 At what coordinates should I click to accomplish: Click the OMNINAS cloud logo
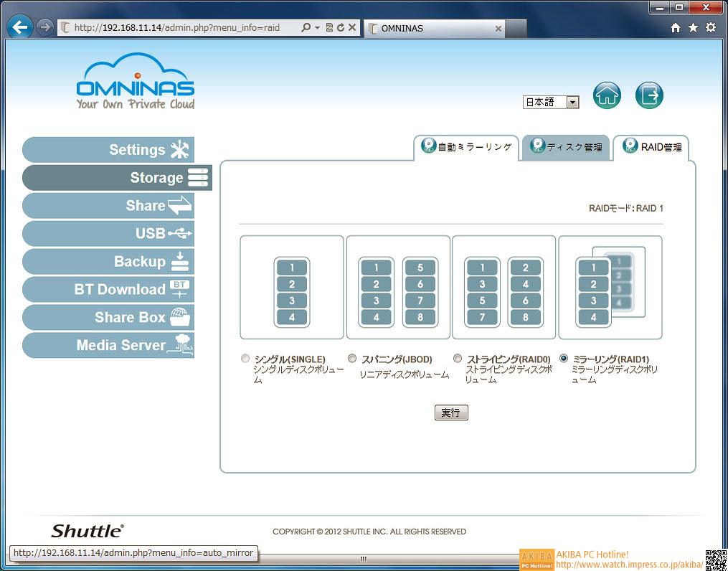tap(136, 82)
